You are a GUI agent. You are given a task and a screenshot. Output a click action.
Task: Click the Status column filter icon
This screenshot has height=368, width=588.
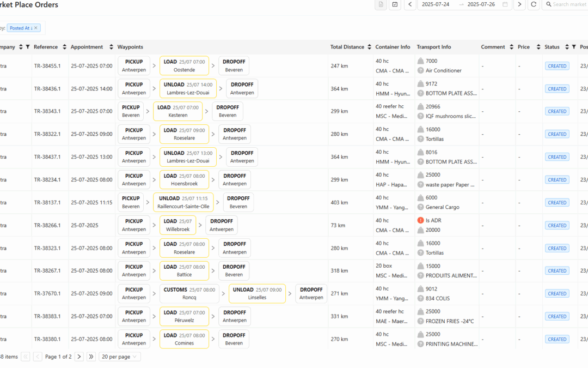[574, 47]
